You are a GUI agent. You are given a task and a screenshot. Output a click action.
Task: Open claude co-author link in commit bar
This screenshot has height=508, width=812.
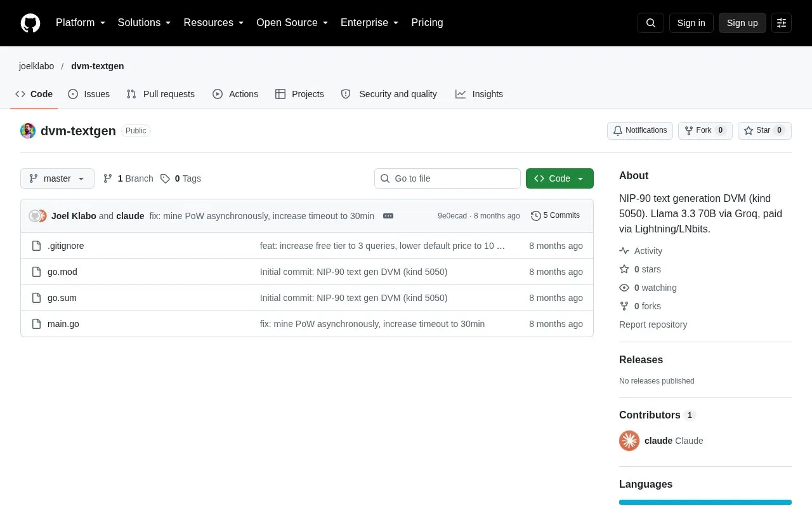(130, 216)
